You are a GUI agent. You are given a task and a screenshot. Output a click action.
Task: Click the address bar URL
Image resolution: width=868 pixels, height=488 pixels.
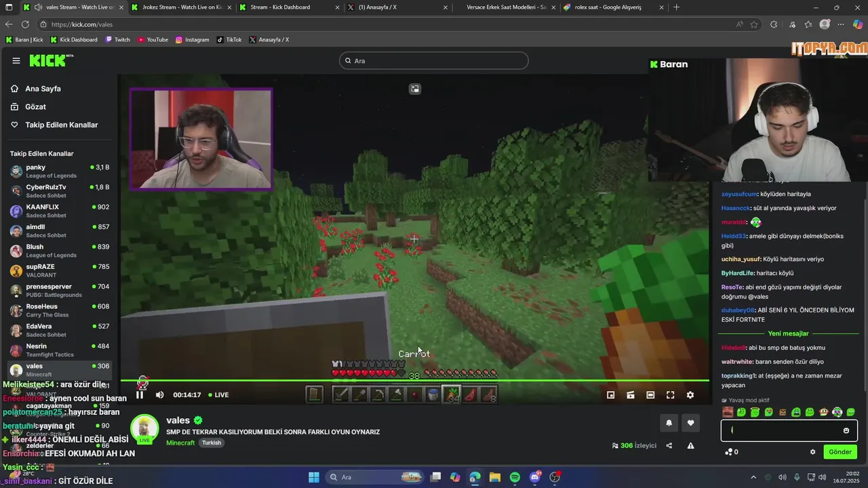click(x=82, y=24)
